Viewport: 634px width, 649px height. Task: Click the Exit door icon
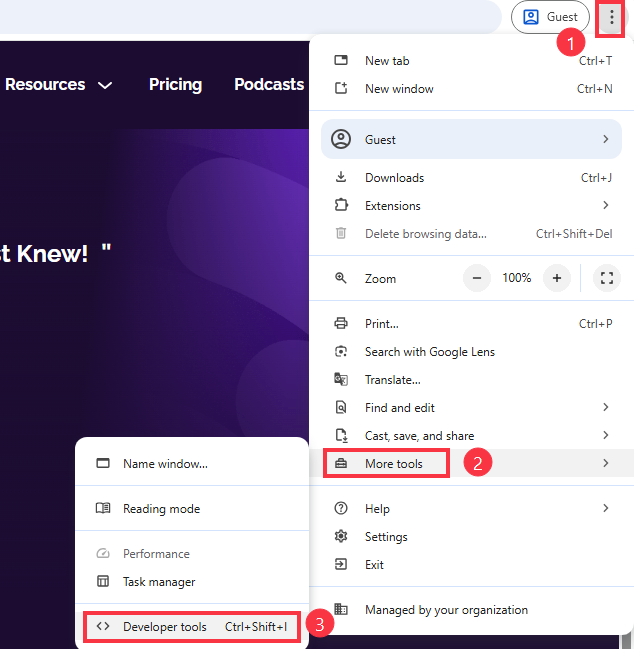click(341, 564)
